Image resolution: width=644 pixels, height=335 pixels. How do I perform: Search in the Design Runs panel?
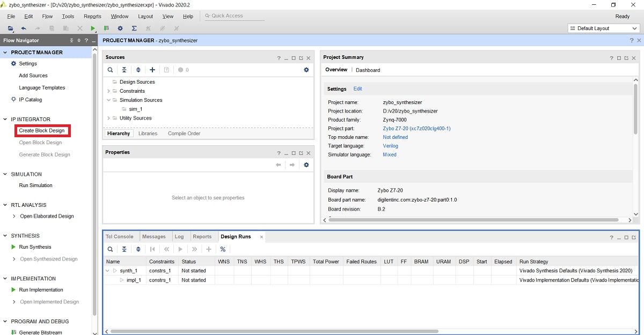(110, 249)
